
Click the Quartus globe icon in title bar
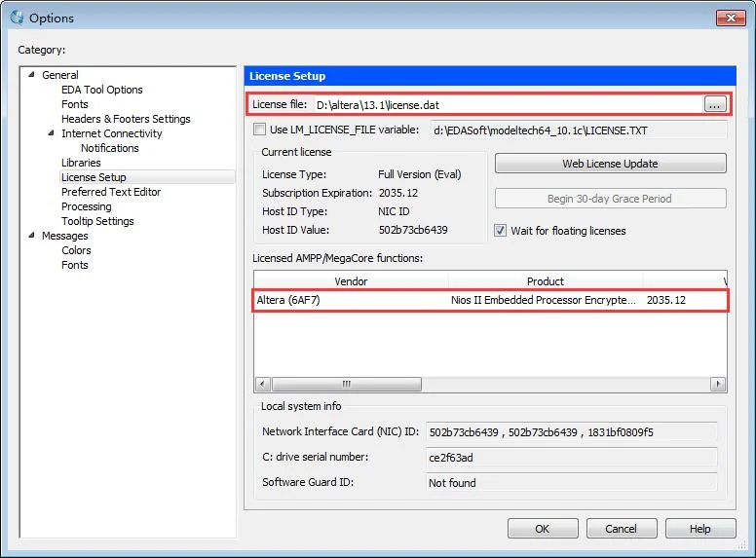pos(17,18)
